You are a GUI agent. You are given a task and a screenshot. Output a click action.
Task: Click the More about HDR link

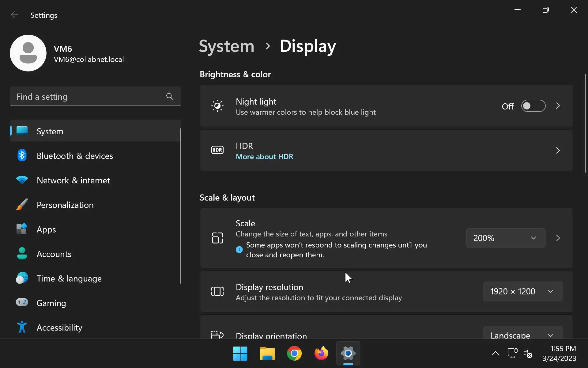[264, 157]
